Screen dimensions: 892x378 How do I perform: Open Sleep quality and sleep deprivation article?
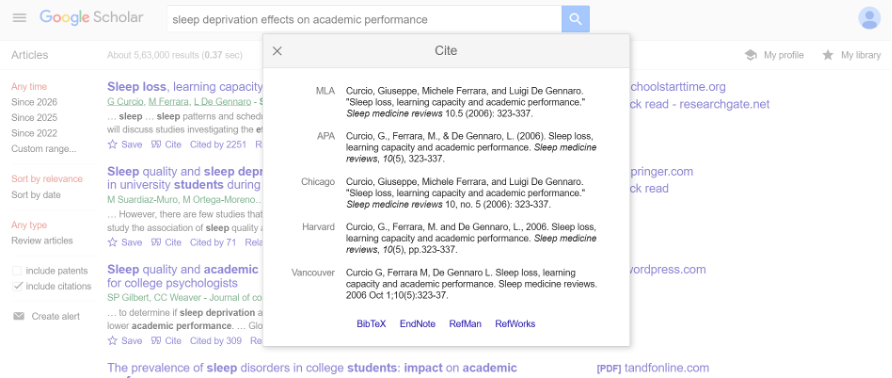(185, 178)
